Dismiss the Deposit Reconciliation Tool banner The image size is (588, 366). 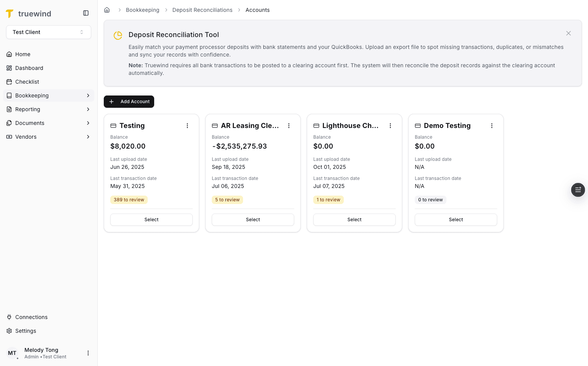pos(568,33)
